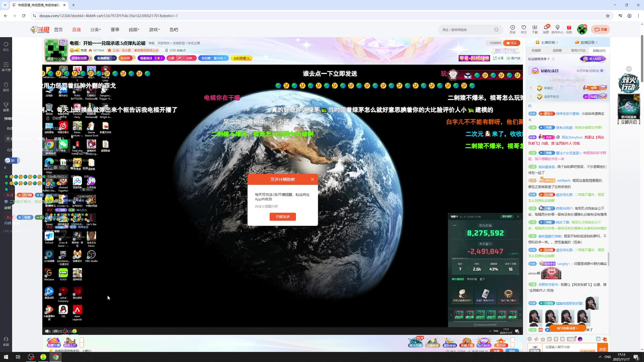This screenshot has width=644, height=362.
Task: Expand the 视频 navigation dropdown
Action: pyautogui.click(x=134, y=30)
